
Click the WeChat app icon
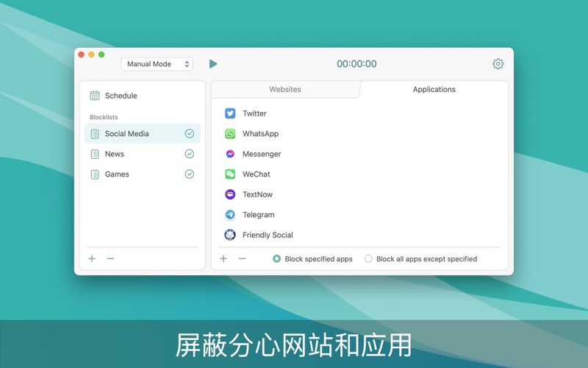pos(230,174)
